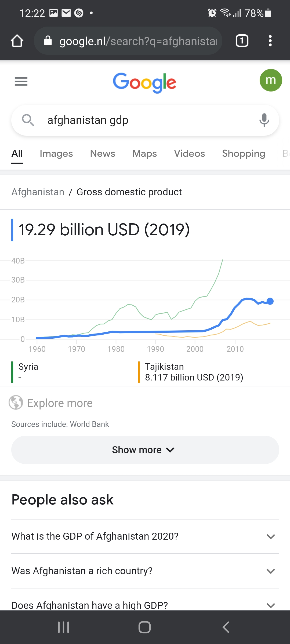Start voice search with the microphone
The image size is (290, 644).
click(x=264, y=120)
